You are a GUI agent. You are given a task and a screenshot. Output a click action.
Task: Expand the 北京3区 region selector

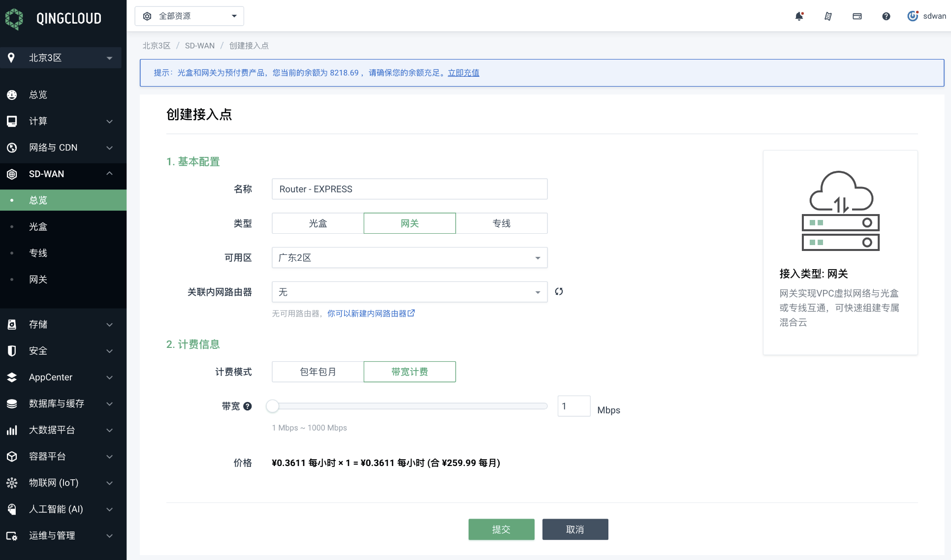point(61,58)
